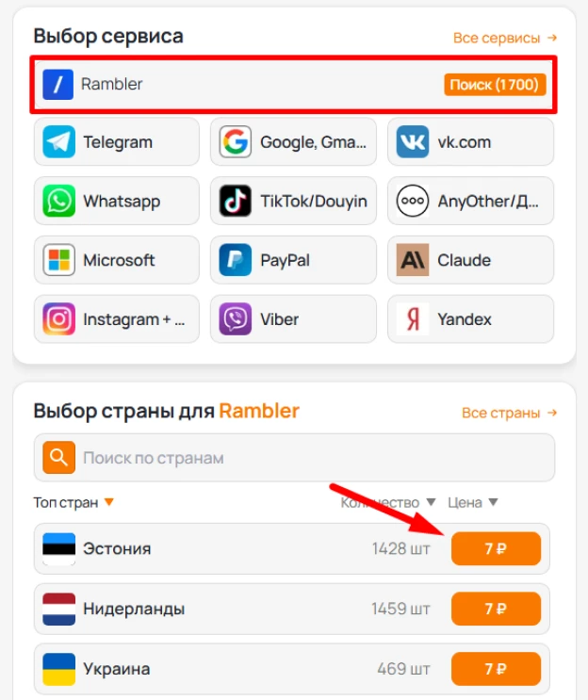This screenshot has height=700, width=588.
Task: Choose the Viber service icon
Action: pos(236,319)
